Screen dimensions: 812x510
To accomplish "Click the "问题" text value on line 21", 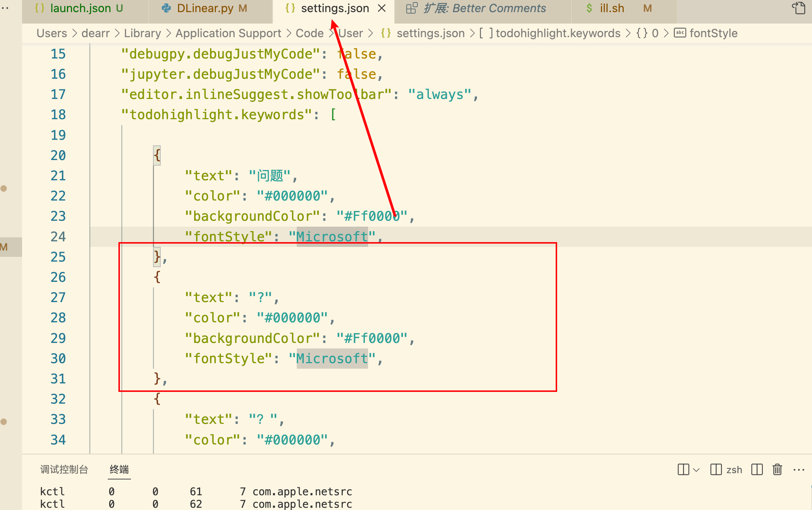I will (x=270, y=176).
